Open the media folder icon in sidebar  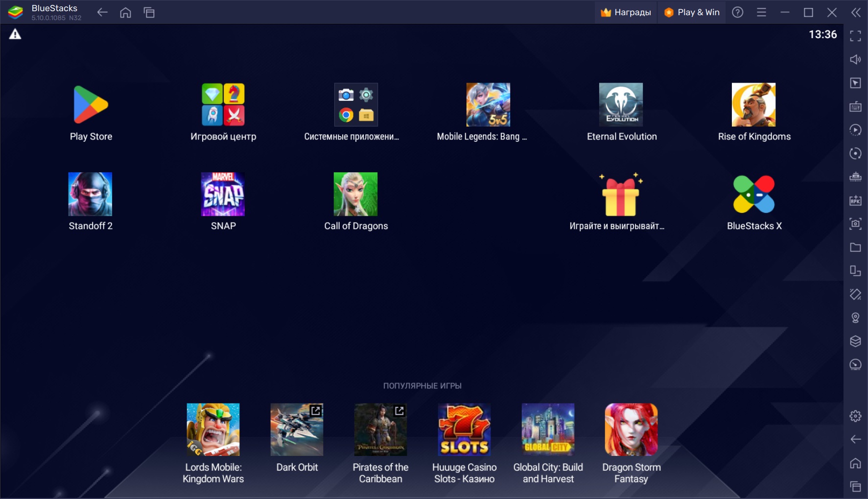[855, 247]
